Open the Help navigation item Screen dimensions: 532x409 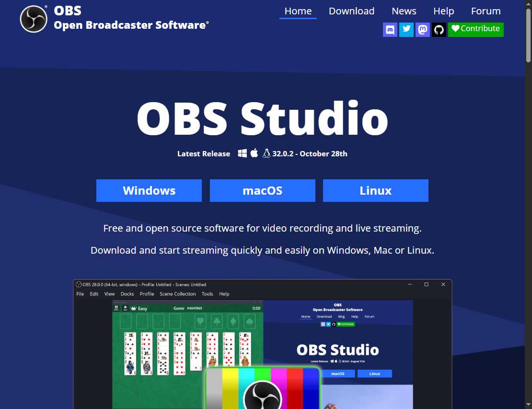coord(443,11)
